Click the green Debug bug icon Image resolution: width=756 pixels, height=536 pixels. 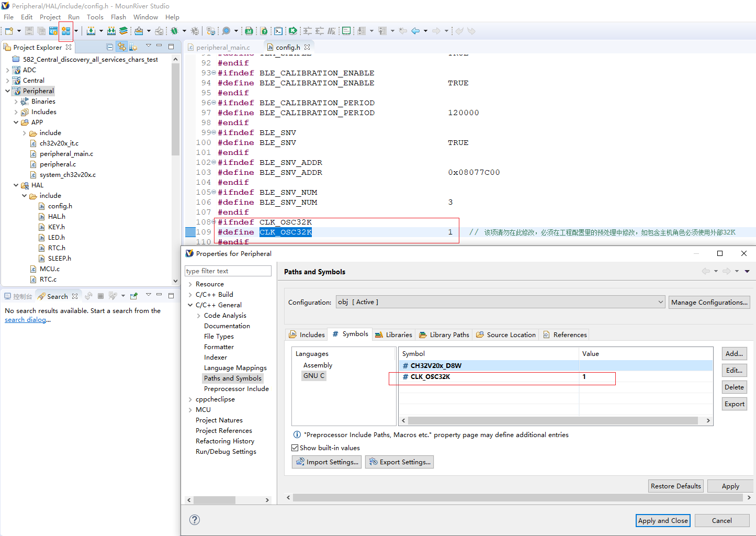click(x=174, y=31)
